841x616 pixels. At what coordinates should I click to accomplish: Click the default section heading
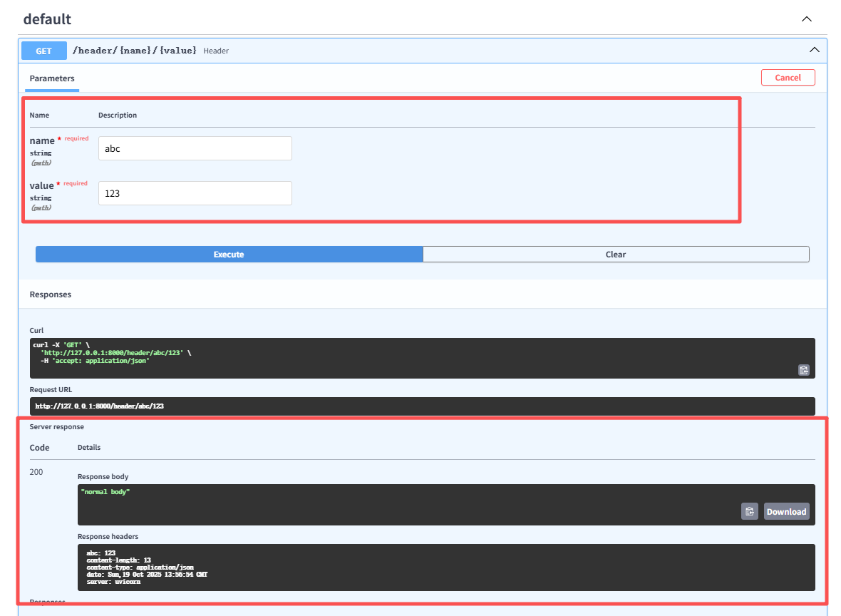pos(47,19)
